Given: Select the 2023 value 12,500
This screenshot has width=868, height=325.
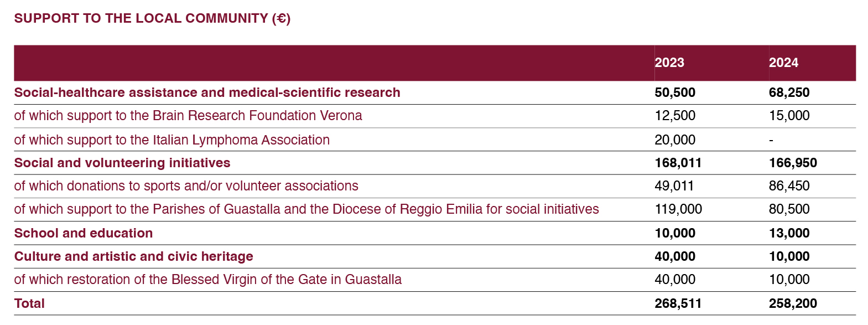Looking at the screenshot, I should click(x=675, y=116).
